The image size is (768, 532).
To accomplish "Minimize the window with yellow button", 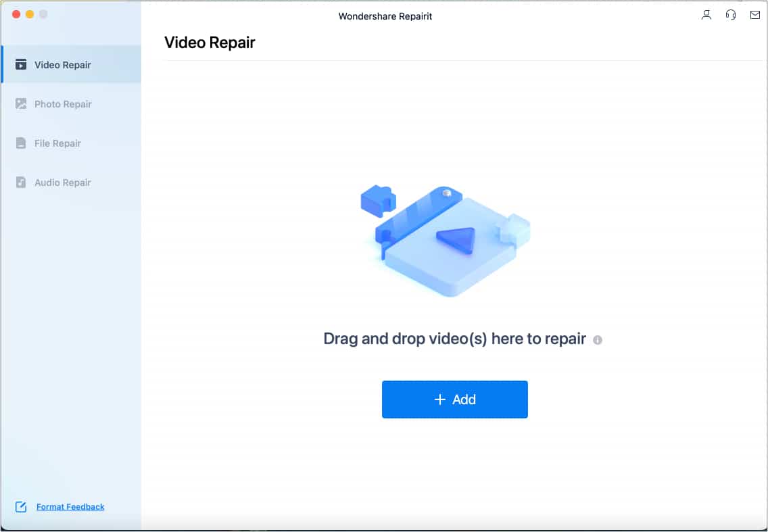I will coord(30,14).
